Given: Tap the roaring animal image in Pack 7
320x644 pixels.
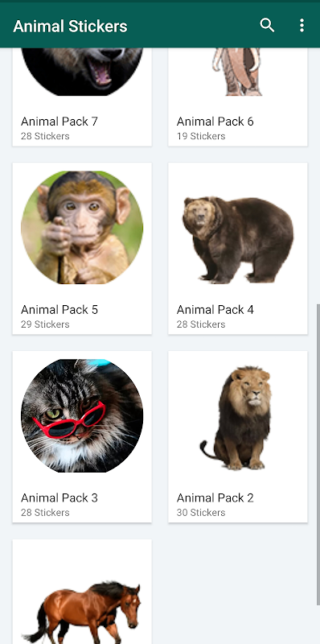Looking at the screenshot, I should [x=82, y=72].
